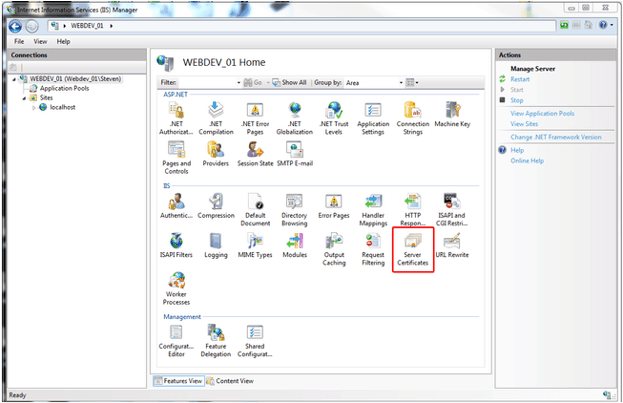Open Authentication feature
Viewport: 623px width, 403px height.
tap(176, 206)
